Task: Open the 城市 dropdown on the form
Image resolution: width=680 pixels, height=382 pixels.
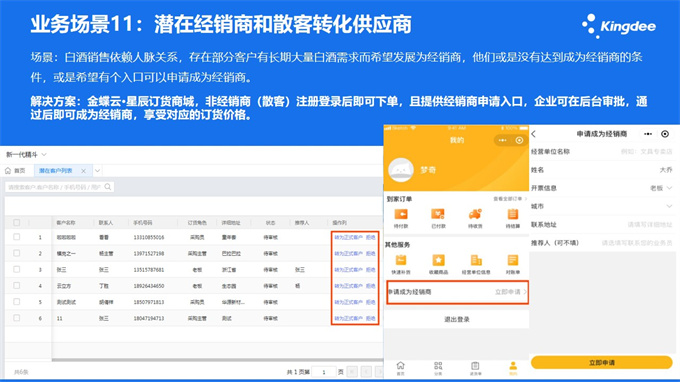Action: 669,206
